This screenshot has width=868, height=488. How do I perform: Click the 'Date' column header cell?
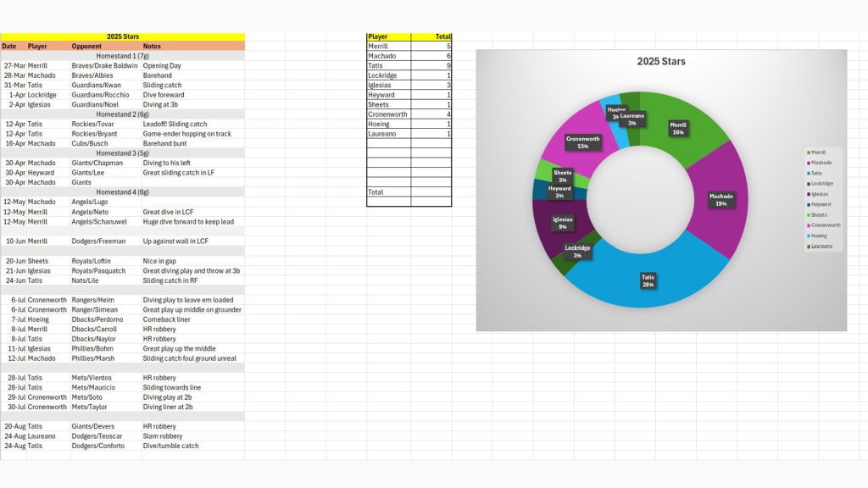[x=9, y=46]
